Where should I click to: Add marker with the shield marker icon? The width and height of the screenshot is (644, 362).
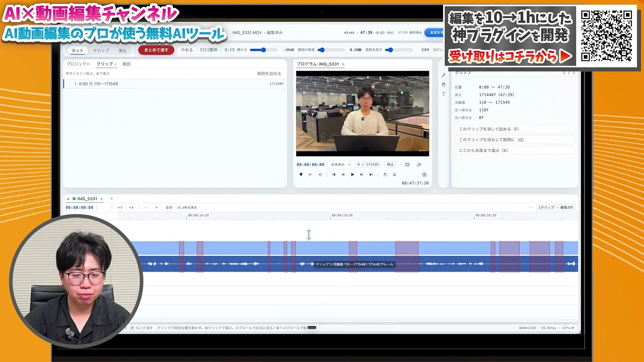click(x=301, y=175)
